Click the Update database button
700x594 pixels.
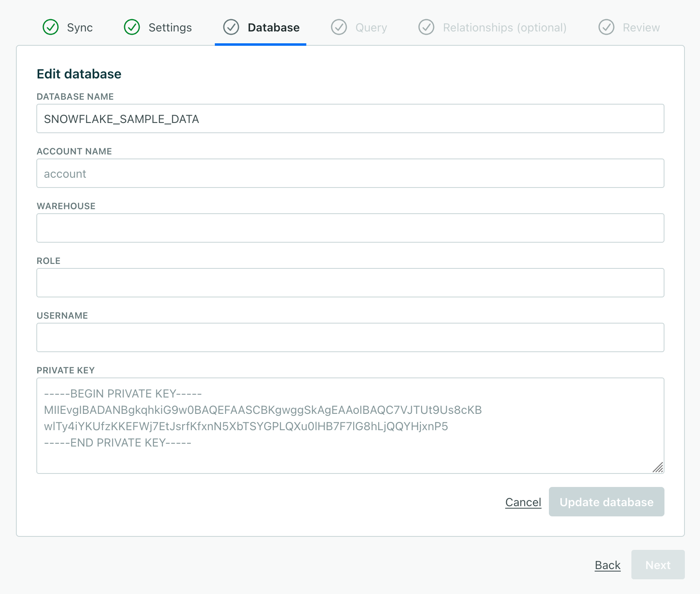coord(606,502)
